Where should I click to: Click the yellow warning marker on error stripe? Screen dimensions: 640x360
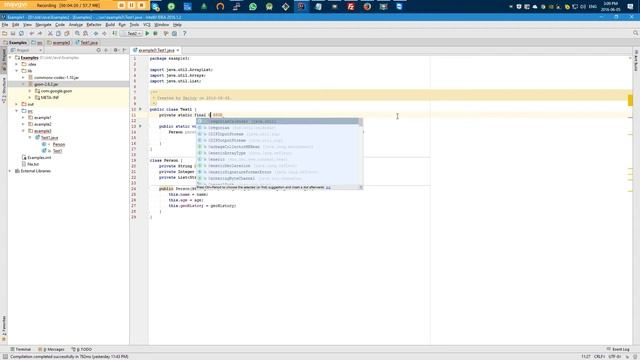(x=630, y=100)
